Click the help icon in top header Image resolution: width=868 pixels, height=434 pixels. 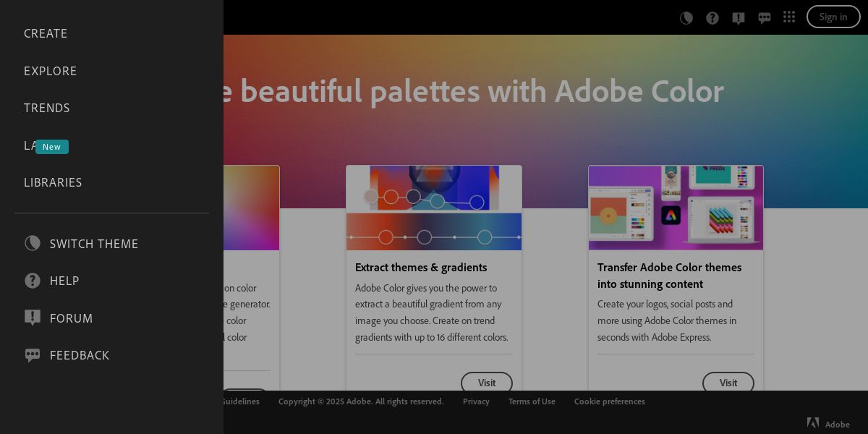(712, 17)
